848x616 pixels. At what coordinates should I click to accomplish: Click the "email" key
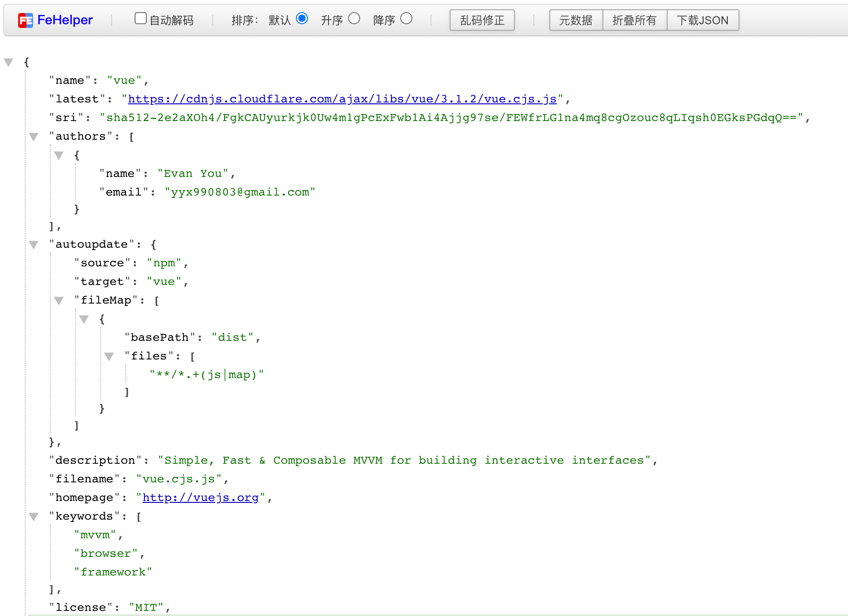click(x=124, y=192)
